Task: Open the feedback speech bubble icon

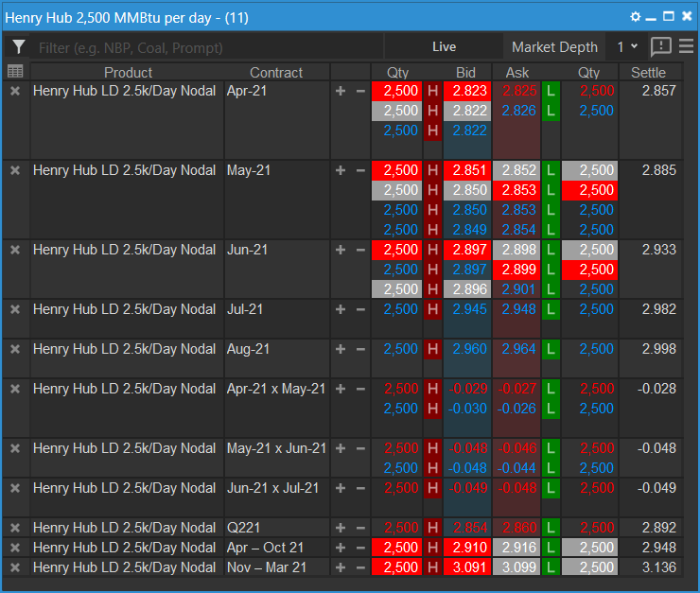Action: tap(660, 47)
